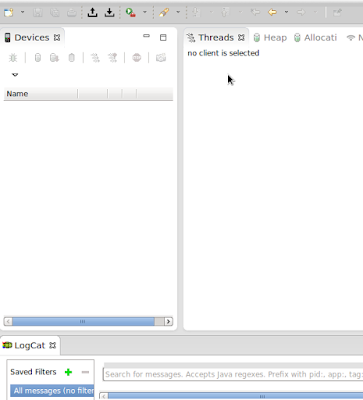Screen dimensions: 363x400
Task: Click the Devices scrollbar left arrow
Action: click(x=8, y=321)
